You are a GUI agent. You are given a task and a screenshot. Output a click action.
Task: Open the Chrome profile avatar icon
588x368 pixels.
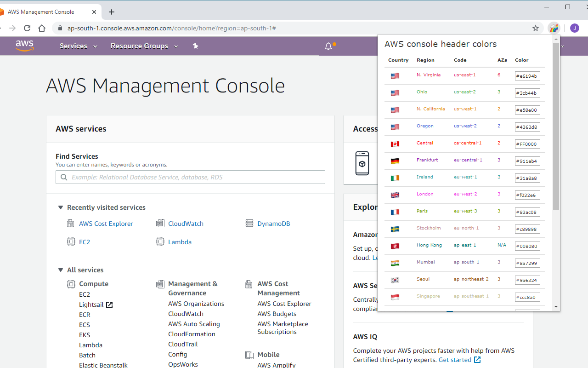point(574,28)
